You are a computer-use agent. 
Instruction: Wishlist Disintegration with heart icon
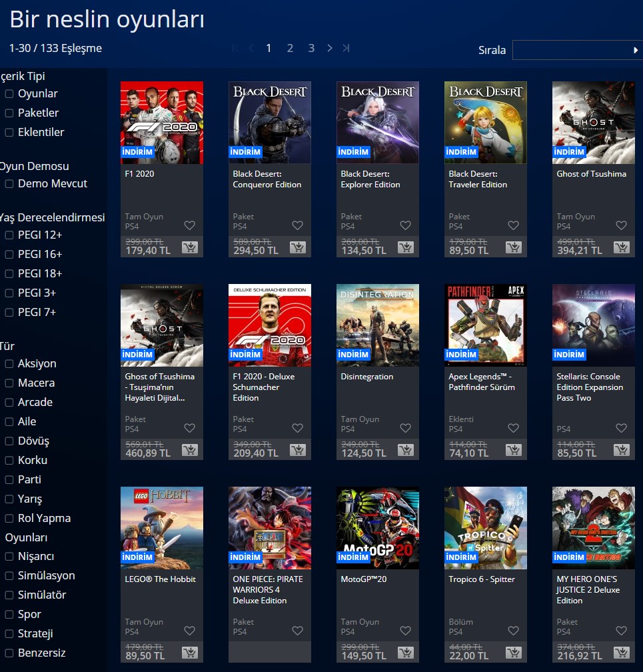coord(406,428)
